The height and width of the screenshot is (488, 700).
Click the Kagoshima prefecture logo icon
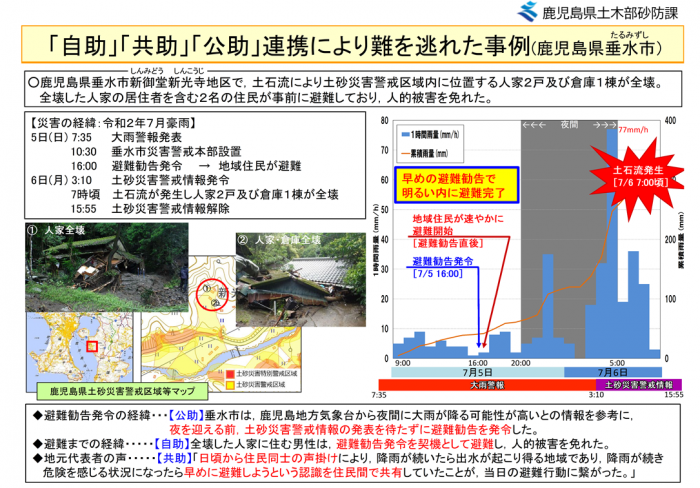click(x=526, y=12)
